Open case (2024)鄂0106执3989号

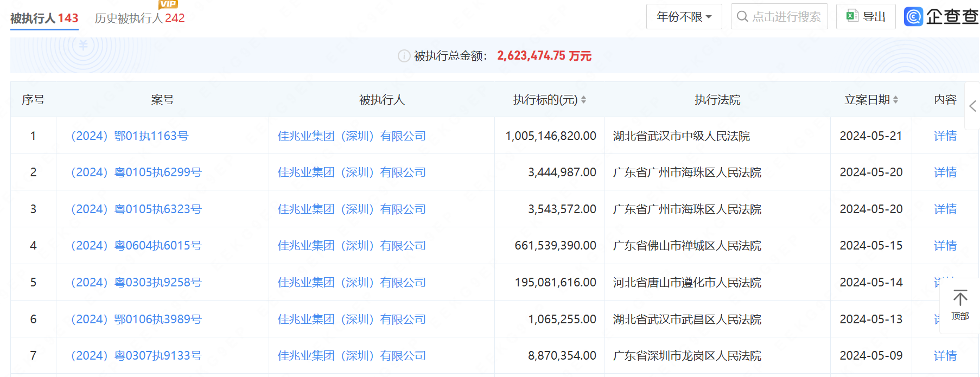pyautogui.click(x=136, y=319)
